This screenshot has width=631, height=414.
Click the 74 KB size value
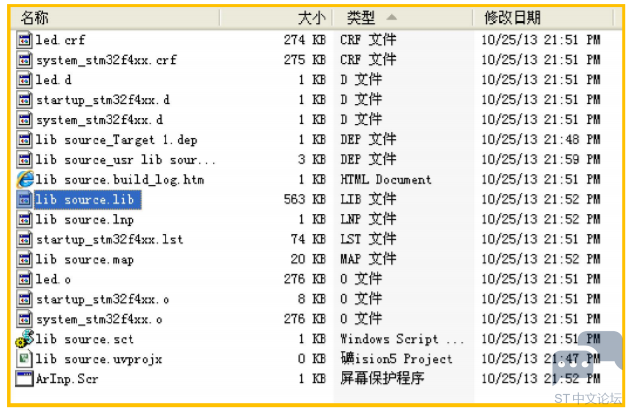coord(308,239)
